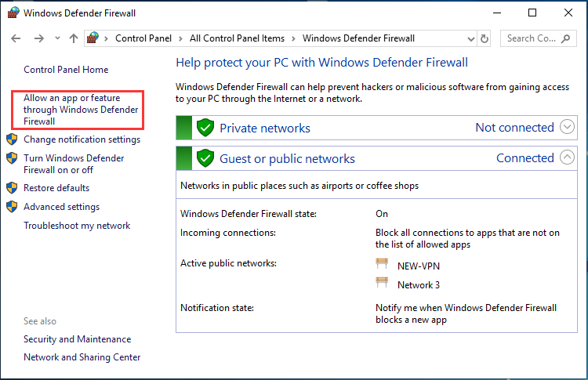Click green shield icon for Guest or public networks
The image size is (588, 380).
[205, 158]
